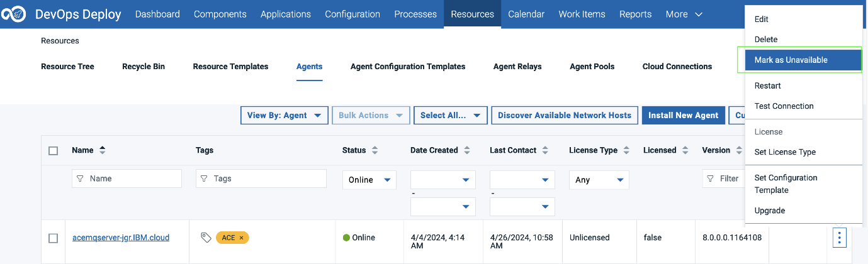
Task: Click the filter funnel icon in the Name field
Action: click(x=81, y=179)
